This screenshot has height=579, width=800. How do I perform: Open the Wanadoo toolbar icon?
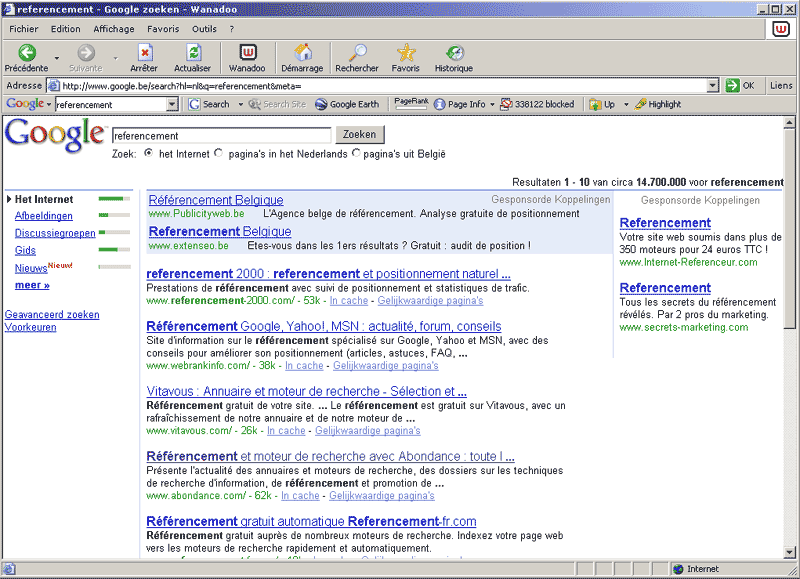click(x=248, y=52)
